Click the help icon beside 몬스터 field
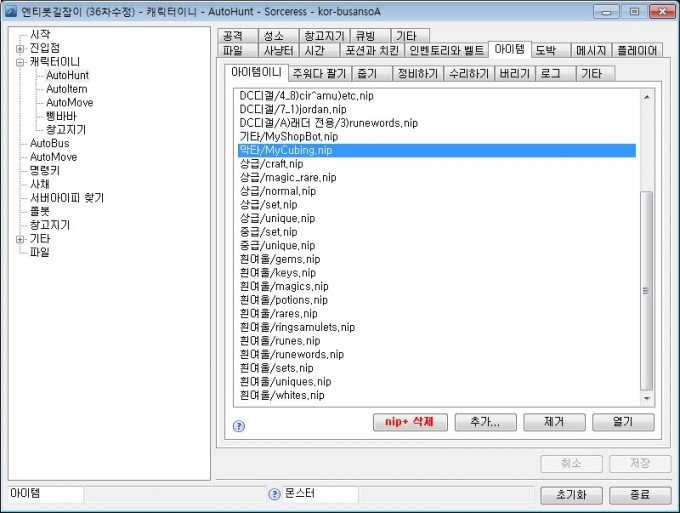The width and height of the screenshot is (680, 513). tap(274, 494)
